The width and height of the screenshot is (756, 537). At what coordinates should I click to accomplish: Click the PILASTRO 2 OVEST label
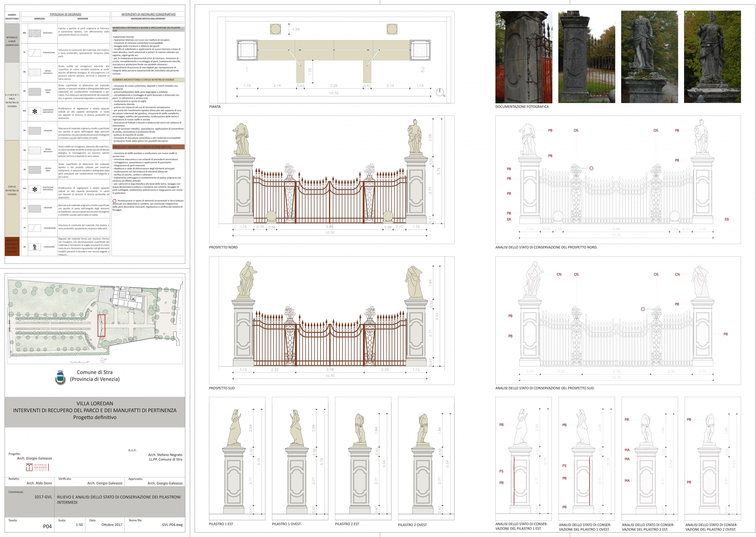412,525
